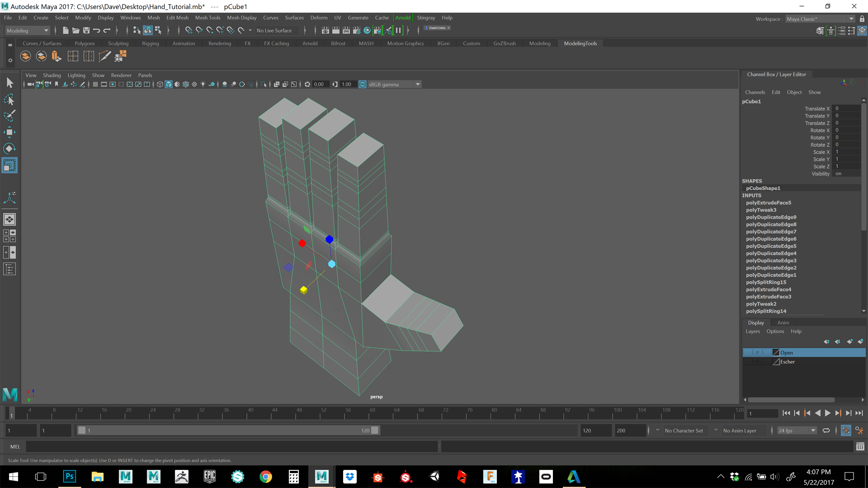Create a new scene with the blank page icon
The width and height of the screenshot is (868, 488).
[66, 30]
